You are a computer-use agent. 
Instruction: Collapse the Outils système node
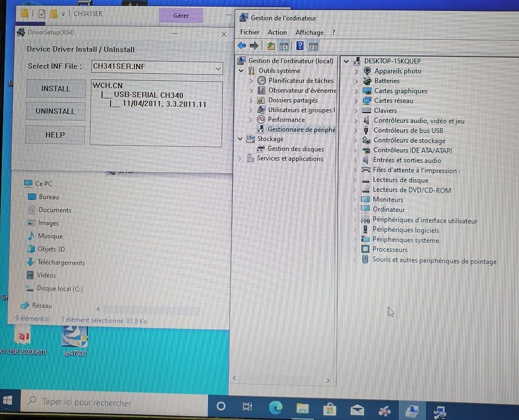(241, 71)
